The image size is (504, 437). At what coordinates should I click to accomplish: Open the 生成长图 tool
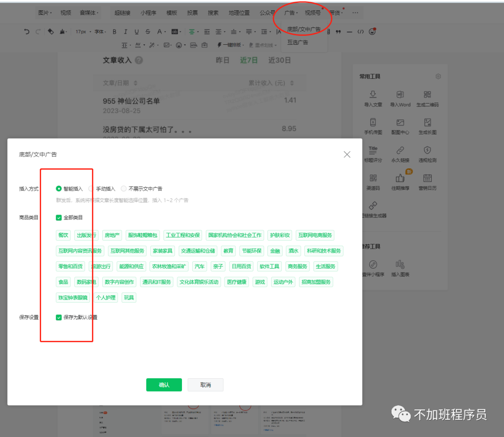point(427,126)
